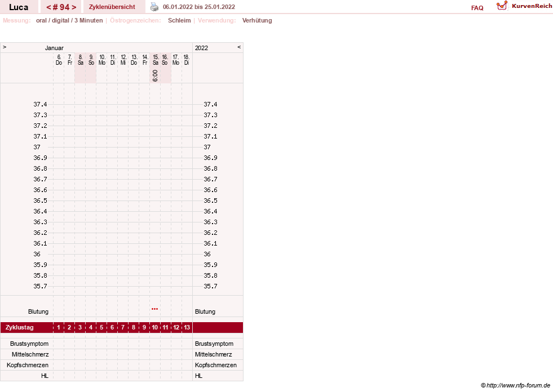
Task: Click Zyklustag number 7
Action: pyautogui.click(x=123, y=327)
